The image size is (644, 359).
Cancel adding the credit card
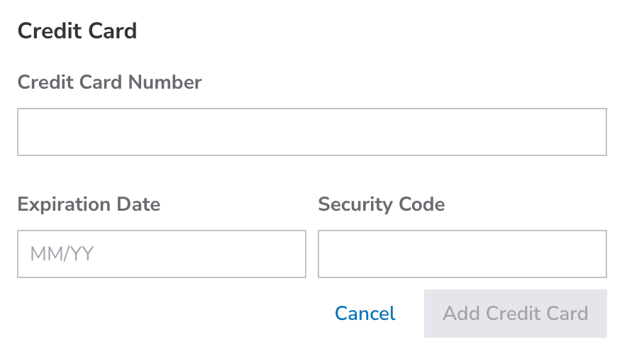coord(365,314)
